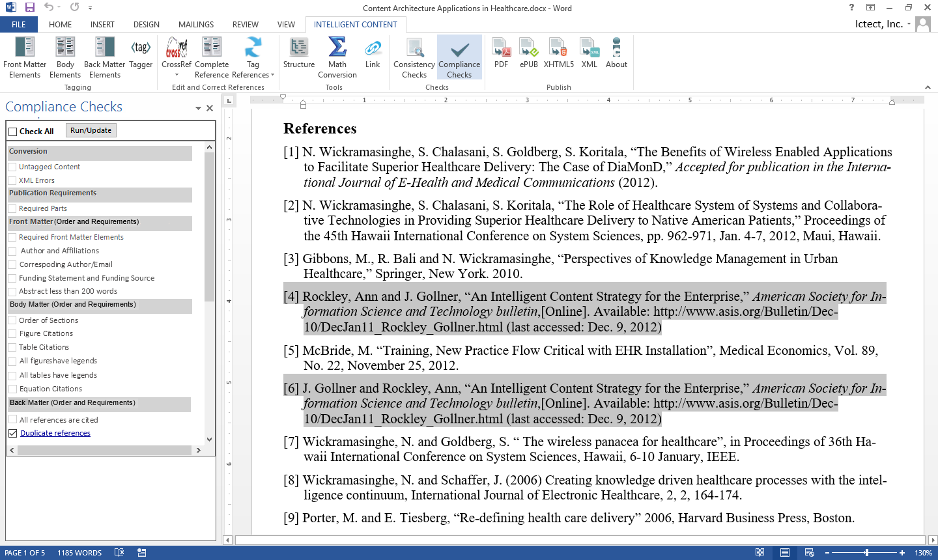Screen dimensions: 938x560
Task: Run Complete Reference tool
Action: coord(212,57)
